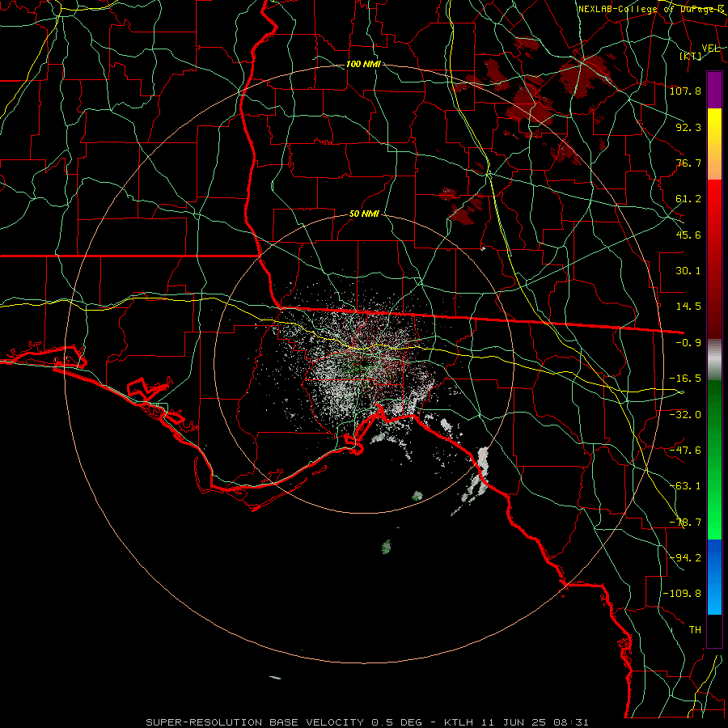Pick the red segment of the velocity scale
The image size is (728, 728).
pos(714,259)
